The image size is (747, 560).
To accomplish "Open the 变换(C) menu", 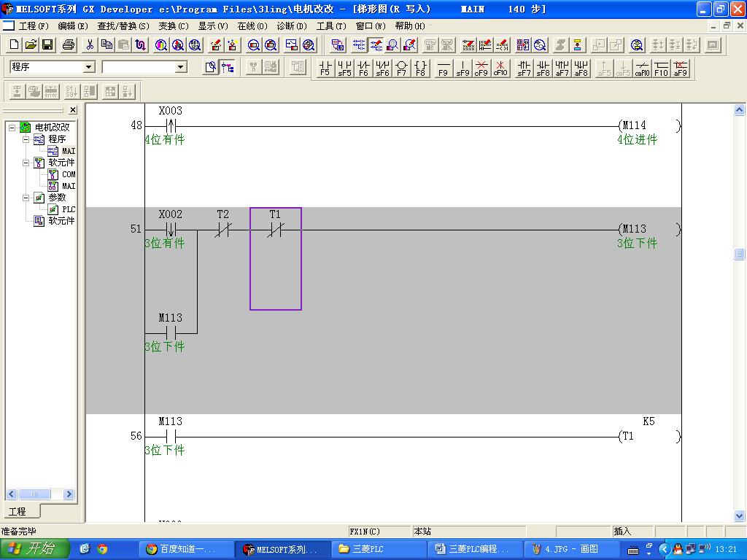I will point(173,26).
